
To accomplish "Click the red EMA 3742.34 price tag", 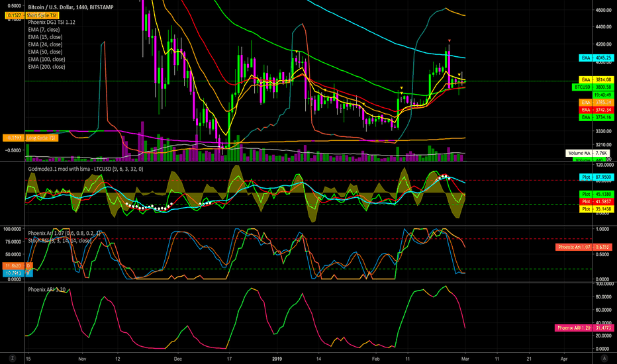I will pos(596,110).
